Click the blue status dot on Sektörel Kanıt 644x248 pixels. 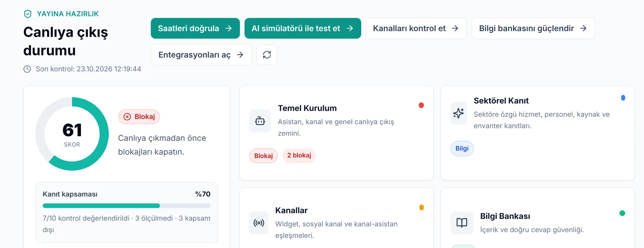point(623,98)
